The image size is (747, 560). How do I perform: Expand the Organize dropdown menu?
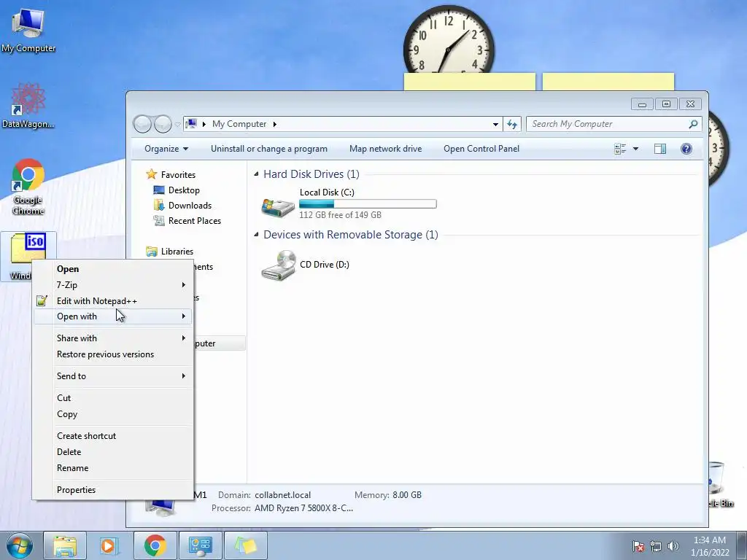pos(166,149)
